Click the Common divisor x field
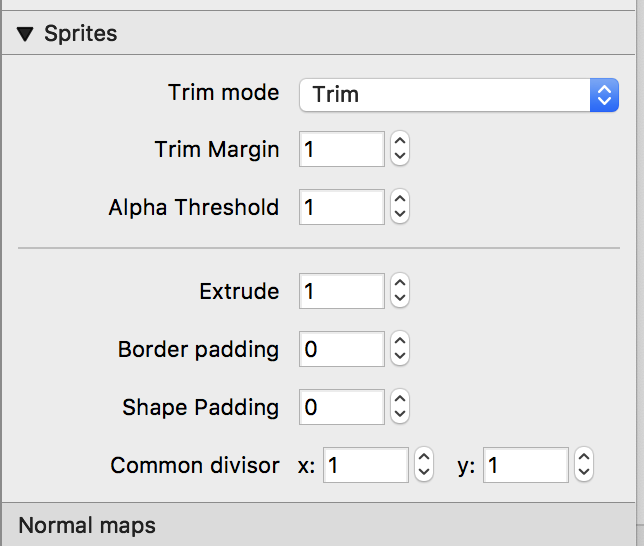644x546 pixels. point(365,466)
